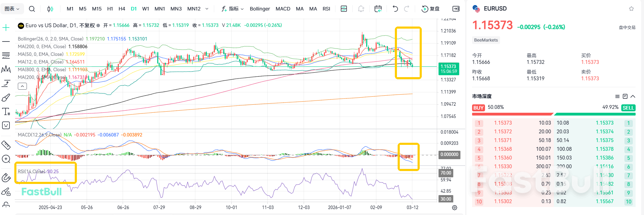Select the brush drawing tool
Screen dimensions: 644x215
click(6, 97)
